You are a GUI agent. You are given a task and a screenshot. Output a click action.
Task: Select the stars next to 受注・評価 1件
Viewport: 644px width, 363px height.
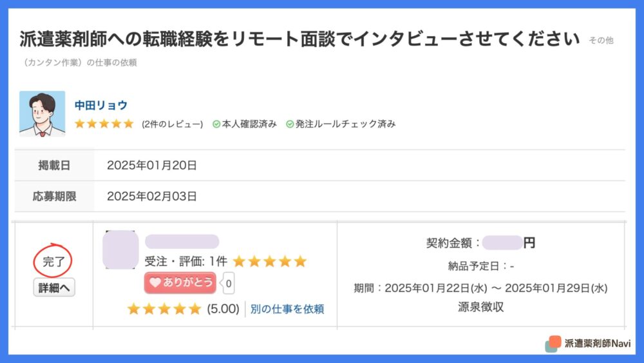tap(270, 262)
